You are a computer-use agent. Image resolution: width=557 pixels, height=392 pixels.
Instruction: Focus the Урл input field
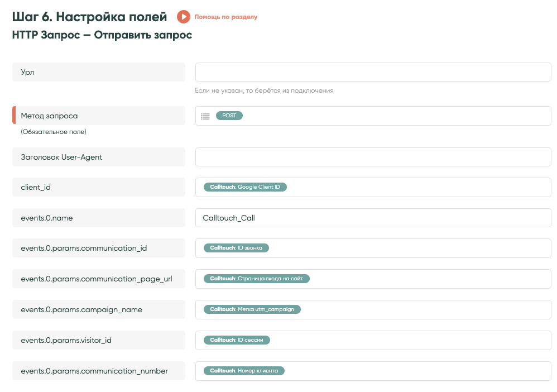pos(373,72)
